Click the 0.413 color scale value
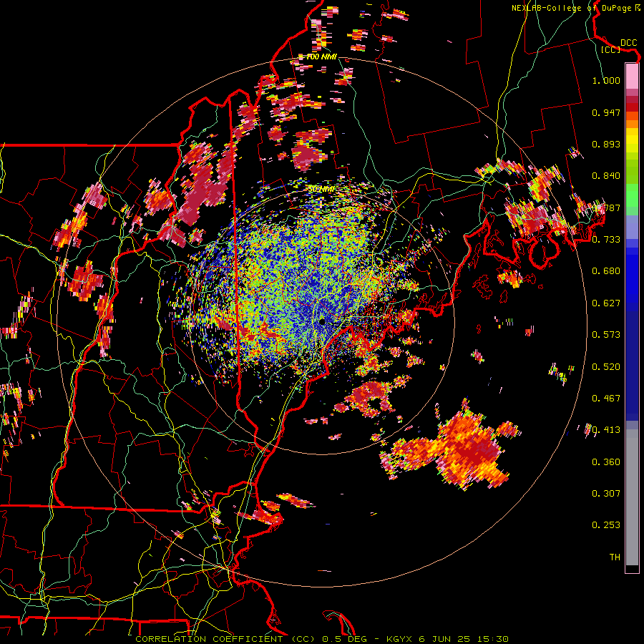 (x=606, y=430)
